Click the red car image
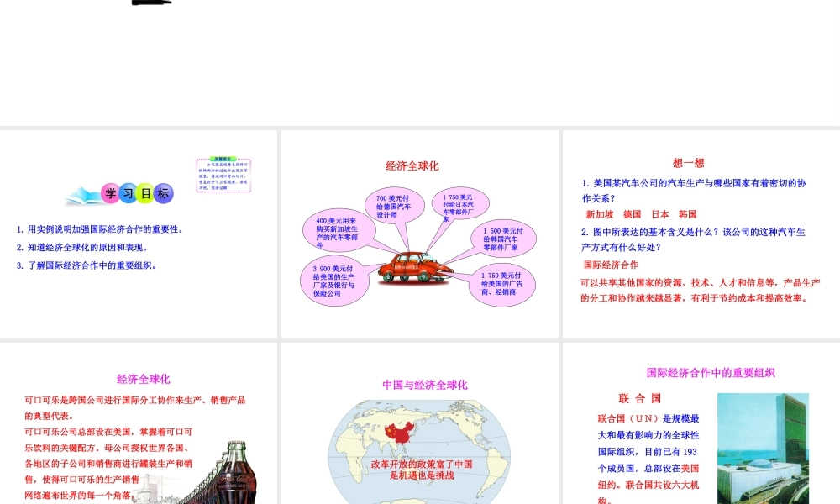Viewport: 840px width, 504px height. (x=415, y=268)
